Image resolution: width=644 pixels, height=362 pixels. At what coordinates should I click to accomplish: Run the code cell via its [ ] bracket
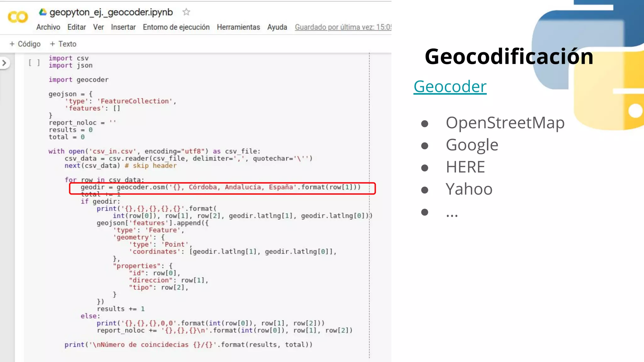click(x=34, y=63)
